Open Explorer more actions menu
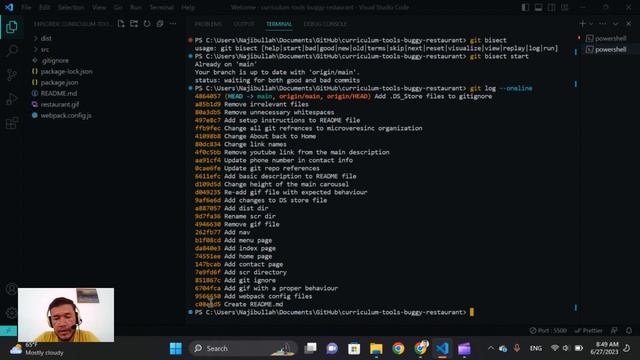 pos(173,24)
